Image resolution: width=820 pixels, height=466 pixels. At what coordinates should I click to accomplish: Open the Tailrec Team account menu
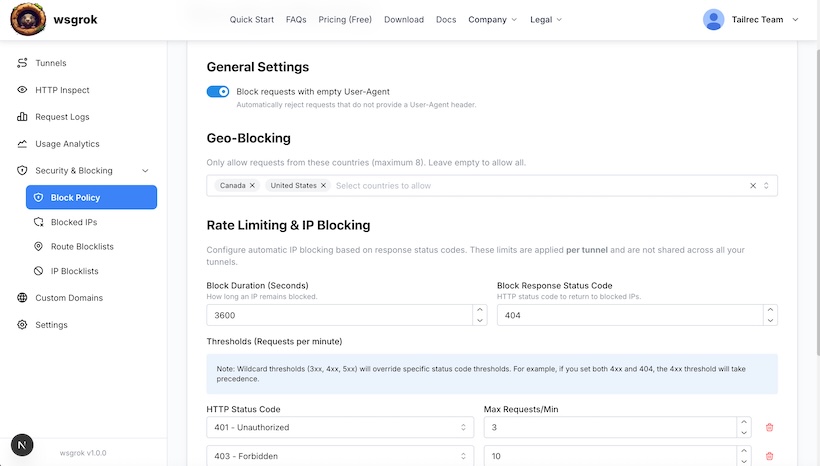pos(751,20)
